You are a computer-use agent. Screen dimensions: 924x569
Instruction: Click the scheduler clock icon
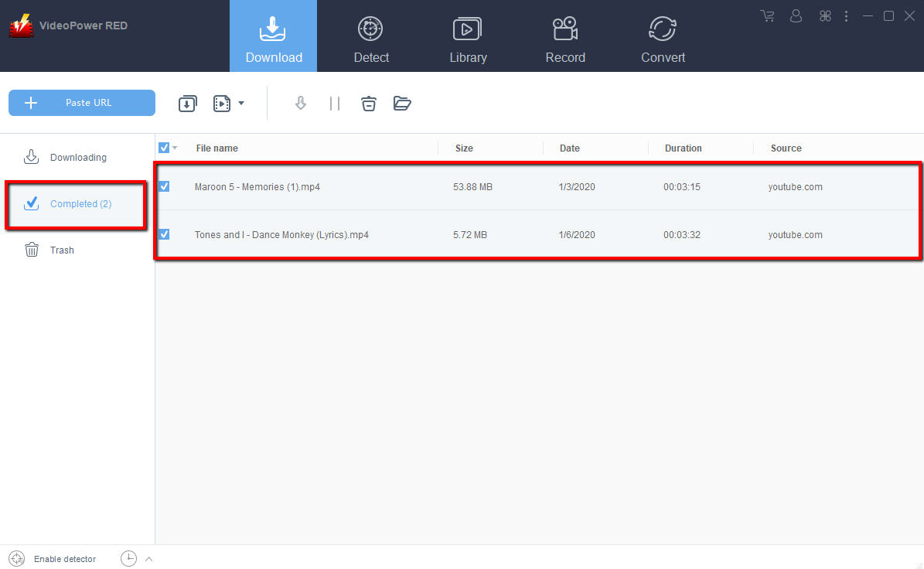(x=128, y=558)
